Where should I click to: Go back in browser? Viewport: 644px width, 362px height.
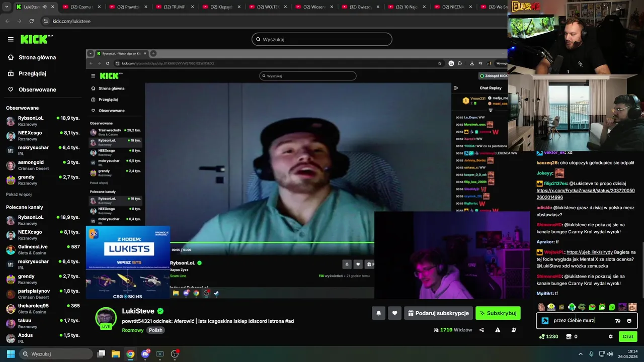(x=8, y=21)
